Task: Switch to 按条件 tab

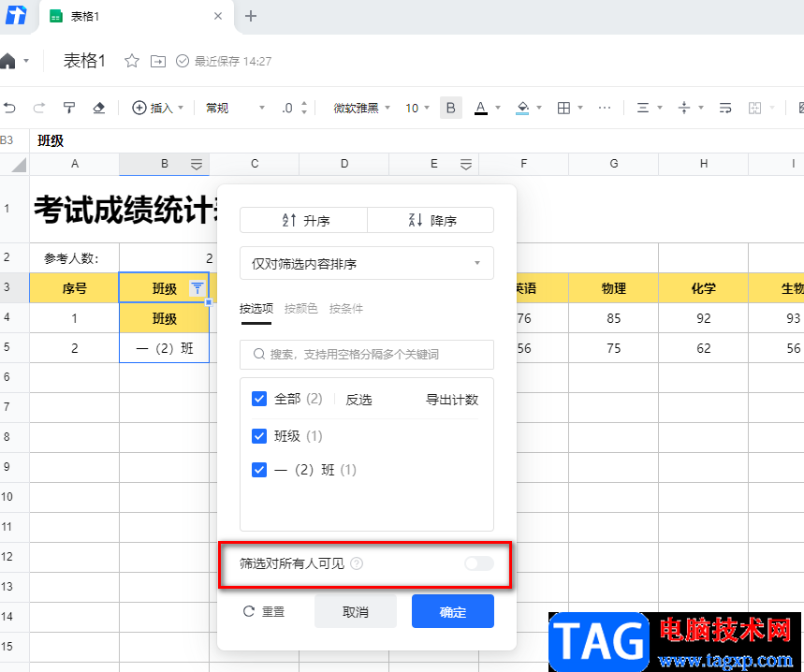Action: 346,309
